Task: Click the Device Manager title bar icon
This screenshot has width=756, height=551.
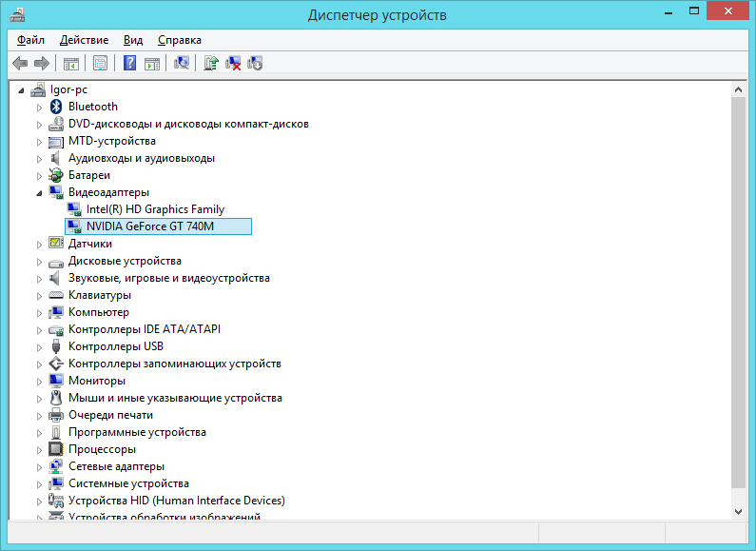Action: click(x=17, y=15)
